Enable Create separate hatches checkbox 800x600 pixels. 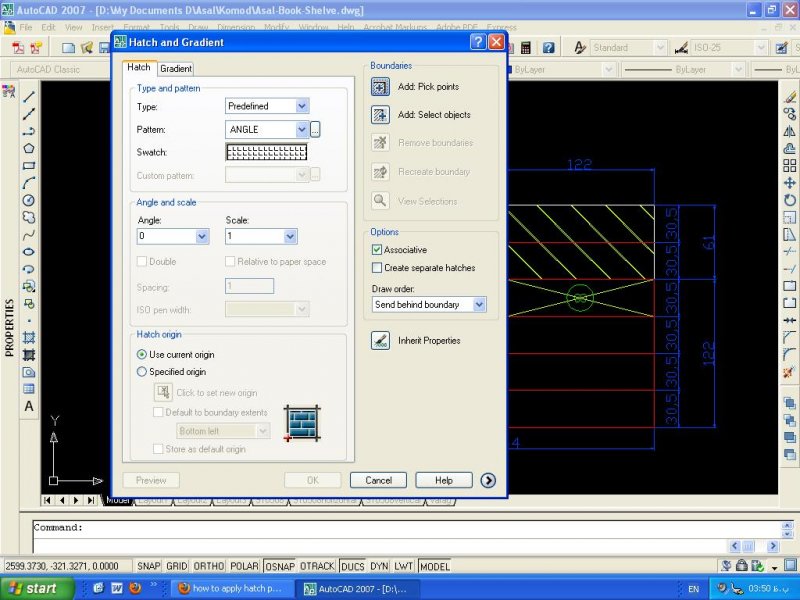[x=377, y=268]
